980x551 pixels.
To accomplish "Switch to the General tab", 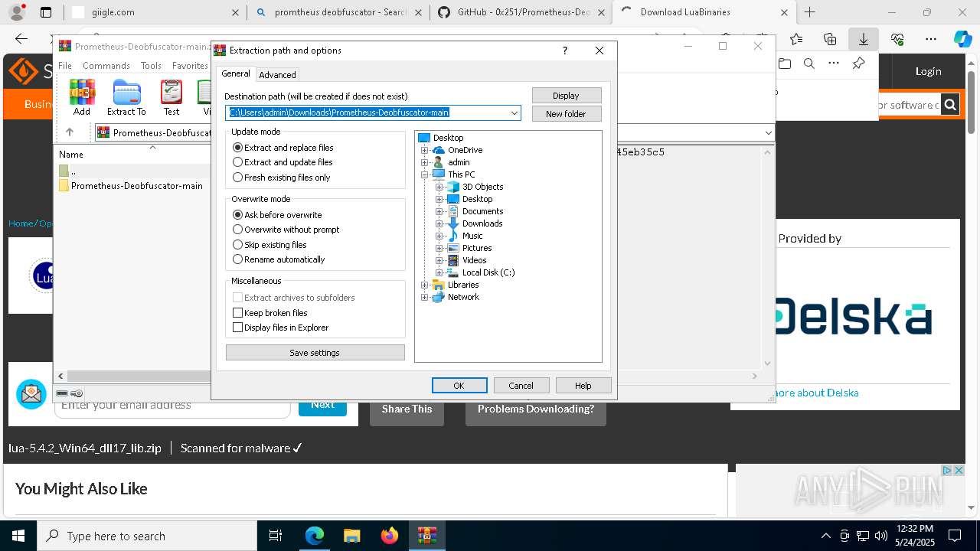I will [236, 73].
